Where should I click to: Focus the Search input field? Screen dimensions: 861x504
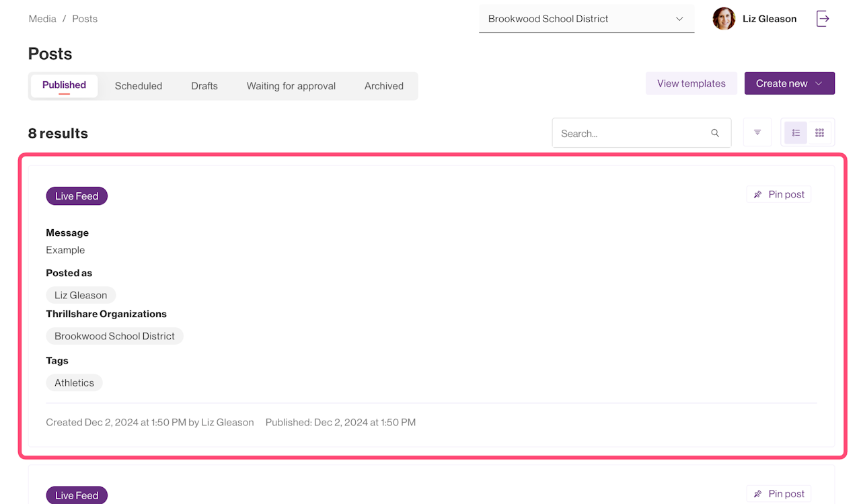632,134
